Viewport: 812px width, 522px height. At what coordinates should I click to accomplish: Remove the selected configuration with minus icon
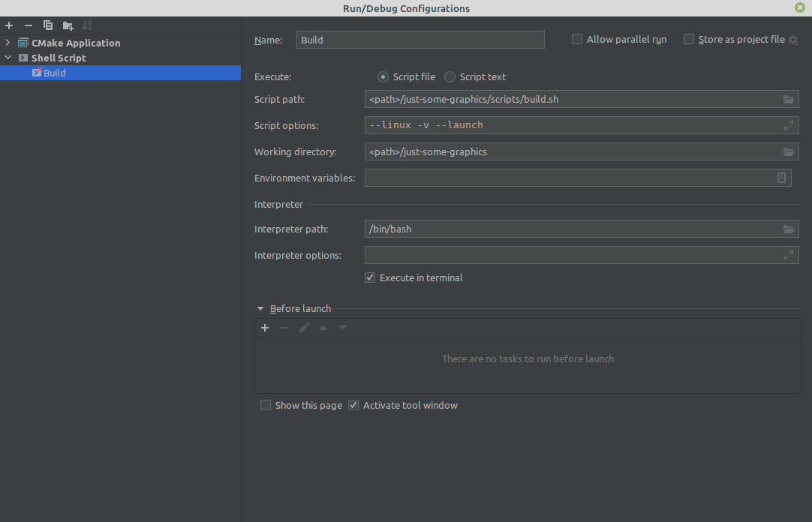(x=29, y=25)
